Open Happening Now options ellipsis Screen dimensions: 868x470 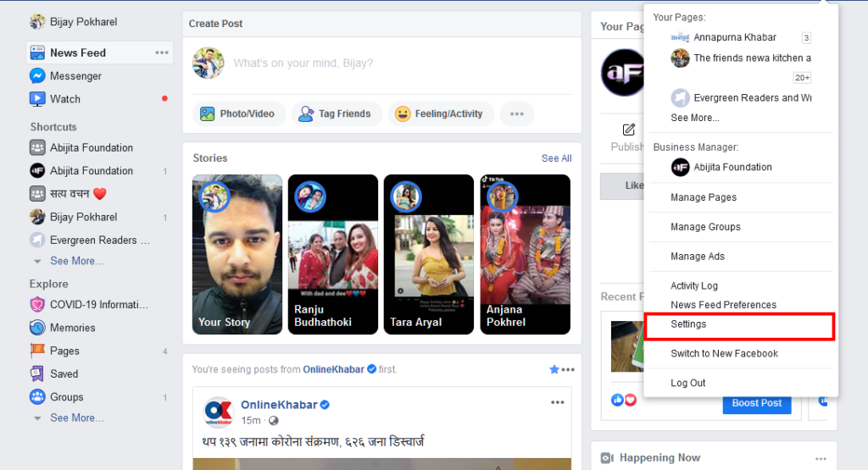[821, 458]
